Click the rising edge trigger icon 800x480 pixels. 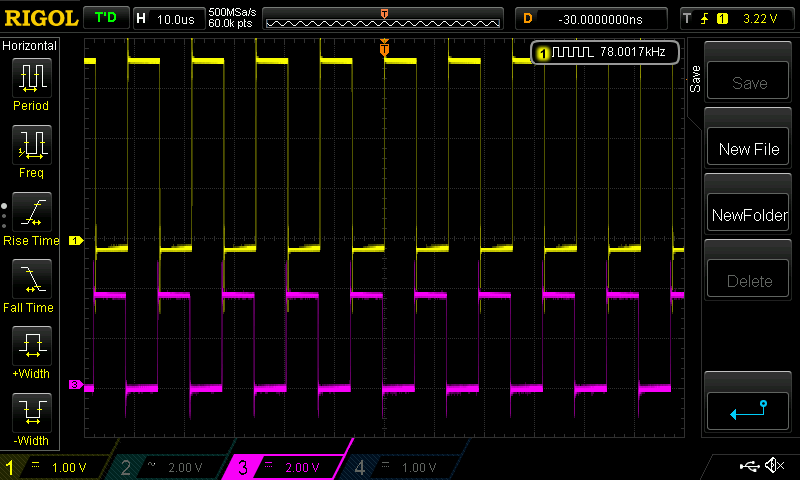705,19
